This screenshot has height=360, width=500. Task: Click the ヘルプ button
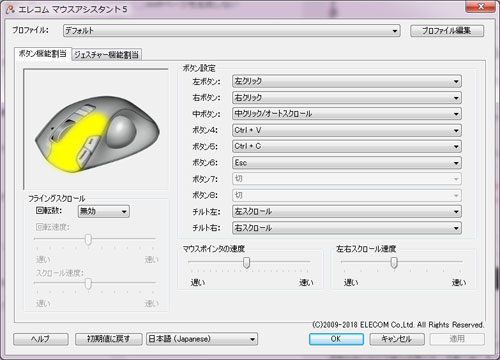point(41,339)
